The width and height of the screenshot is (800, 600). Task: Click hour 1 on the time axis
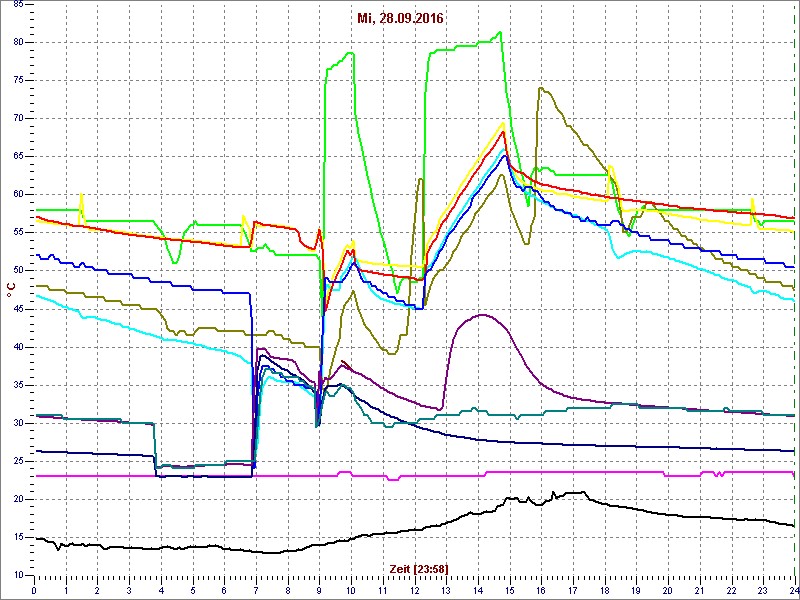tap(66, 591)
